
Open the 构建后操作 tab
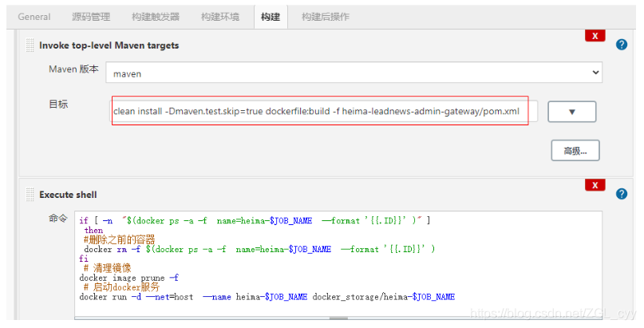point(326,17)
